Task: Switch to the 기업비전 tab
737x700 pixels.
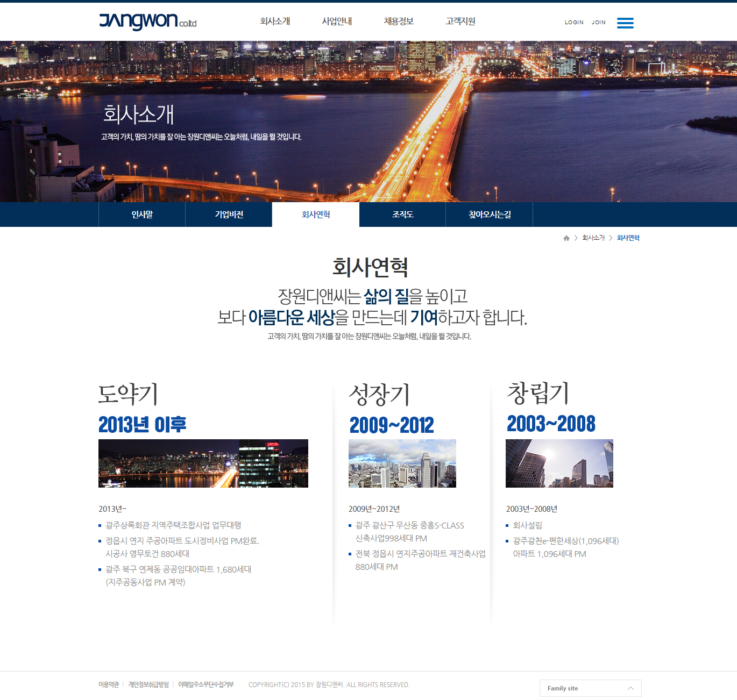Action: point(229,215)
